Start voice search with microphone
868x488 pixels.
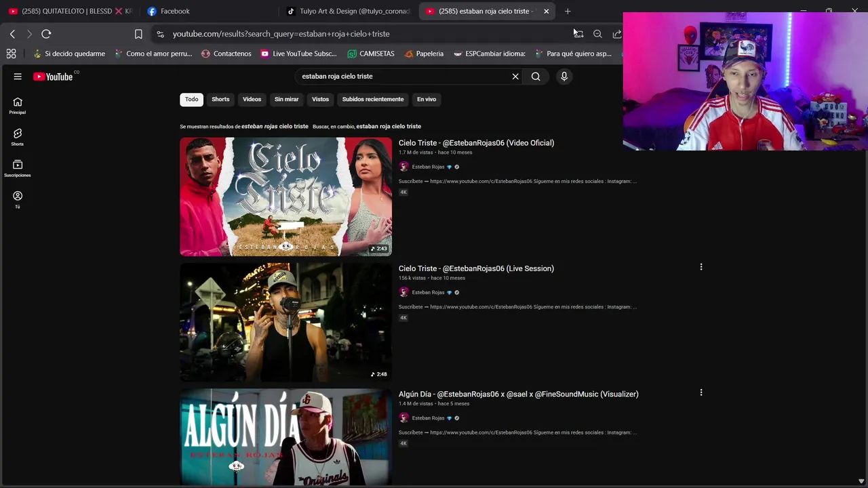(x=564, y=77)
